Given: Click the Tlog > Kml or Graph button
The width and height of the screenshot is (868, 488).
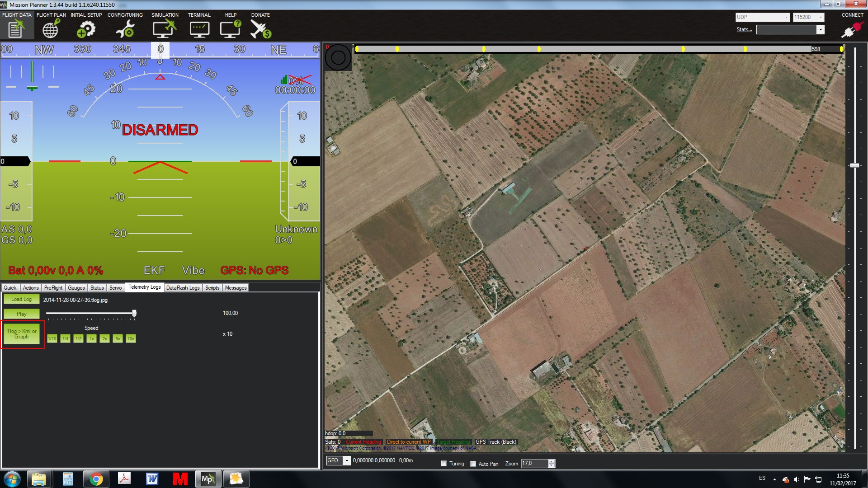Looking at the screenshot, I should [x=22, y=334].
